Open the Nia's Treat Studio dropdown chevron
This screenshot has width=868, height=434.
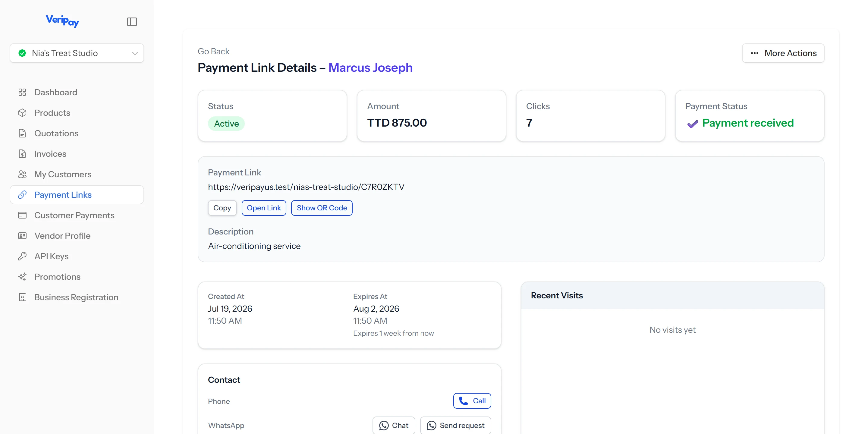(135, 53)
